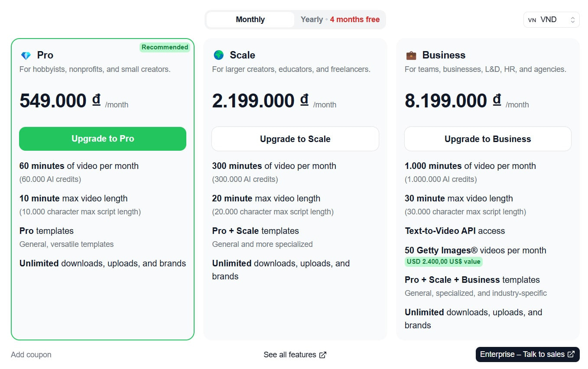Click the Scale plan globe icon
The height and width of the screenshot is (369, 588).
218,55
